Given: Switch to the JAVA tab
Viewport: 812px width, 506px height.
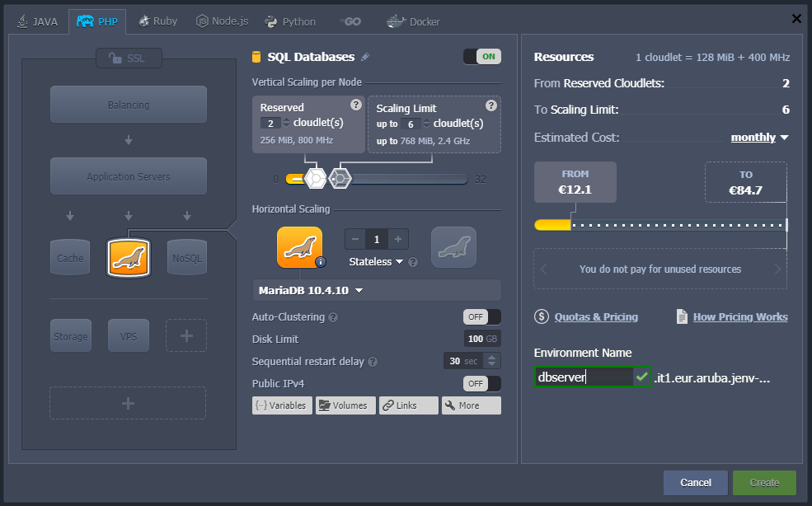Looking at the screenshot, I should click(x=37, y=21).
